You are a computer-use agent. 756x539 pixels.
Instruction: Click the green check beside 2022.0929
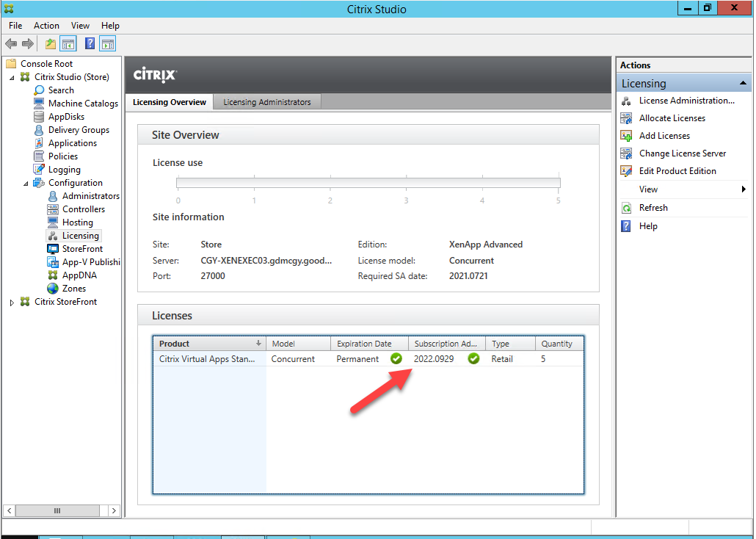point(474,358)
